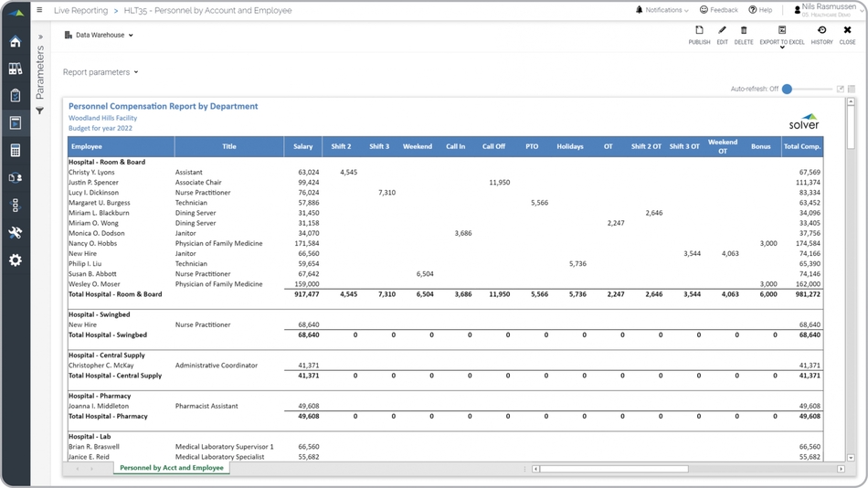Screen dimensions: 868x488
Task: Open the Data Warehouse dropdown
Action: [x=100, y=36]
